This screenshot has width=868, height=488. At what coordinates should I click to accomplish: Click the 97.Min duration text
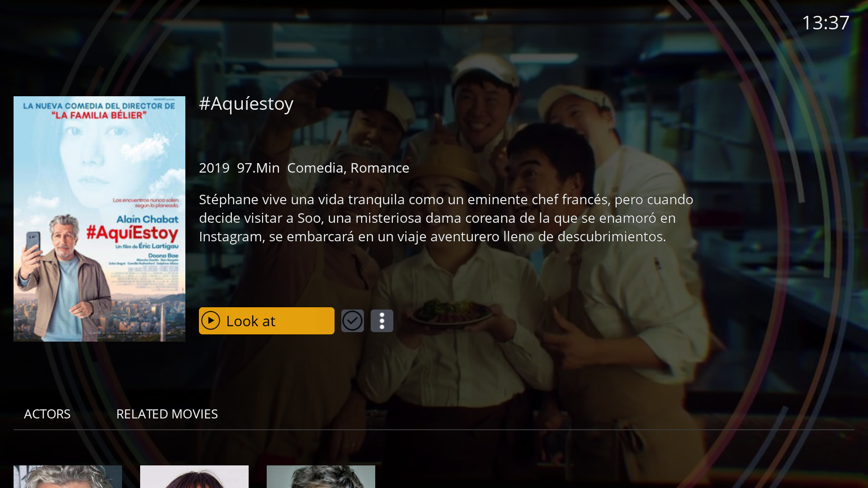[x=259, y=168]
